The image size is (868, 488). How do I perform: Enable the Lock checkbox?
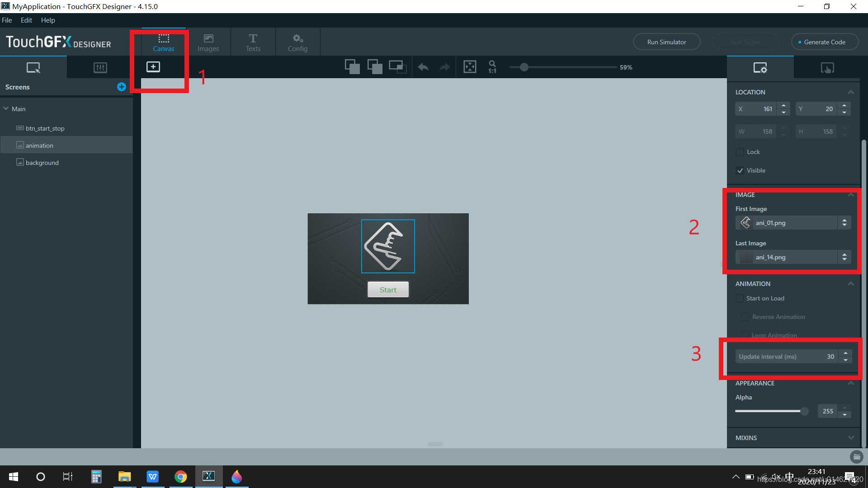coord(740,152)
